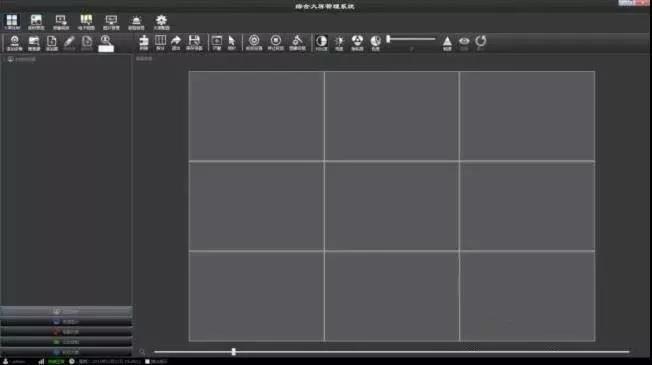Choose the column split screen tool

coord(161,43)
